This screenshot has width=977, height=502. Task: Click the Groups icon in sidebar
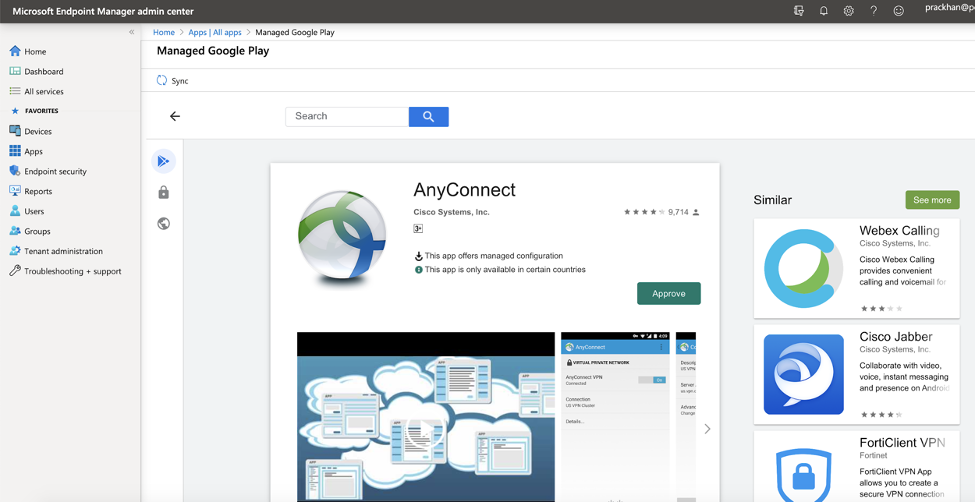[x=15, y=230]
